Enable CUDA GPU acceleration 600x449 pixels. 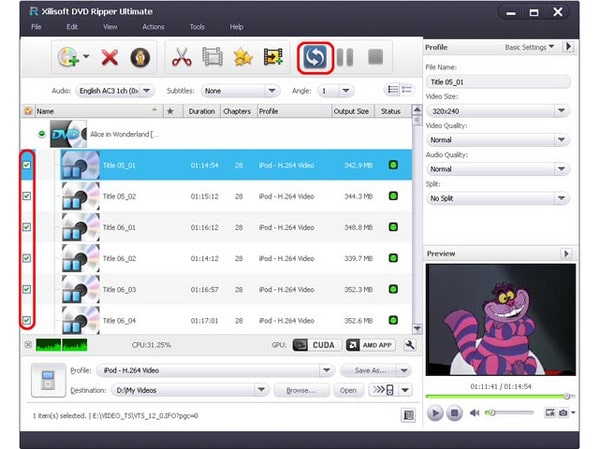[315, 345]
